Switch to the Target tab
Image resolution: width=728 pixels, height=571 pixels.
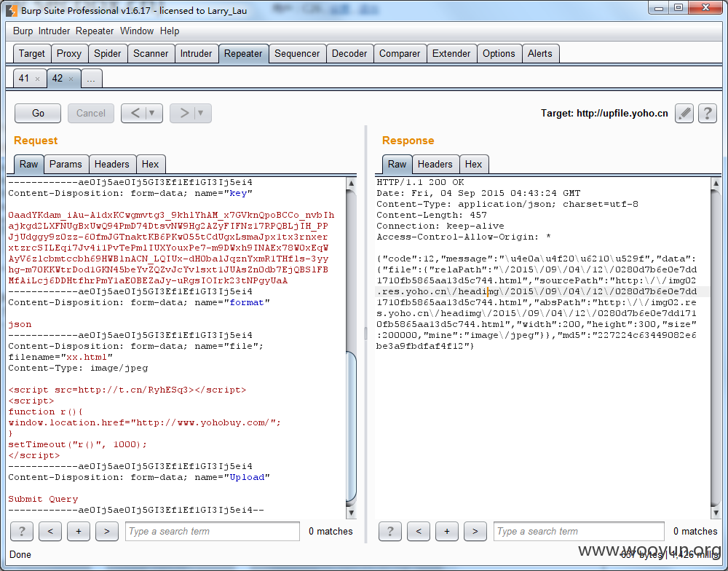[x=31, y=53]
